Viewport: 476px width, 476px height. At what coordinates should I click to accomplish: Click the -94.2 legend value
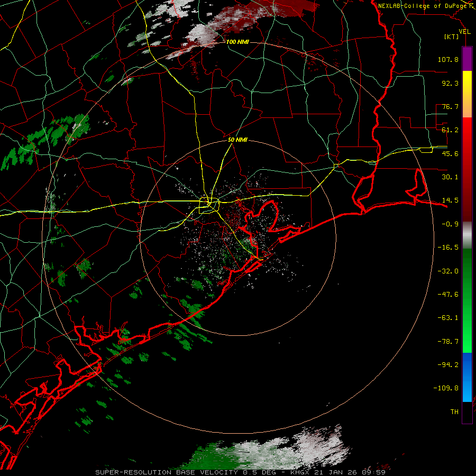pyautogui.click(x=448, y=365)
